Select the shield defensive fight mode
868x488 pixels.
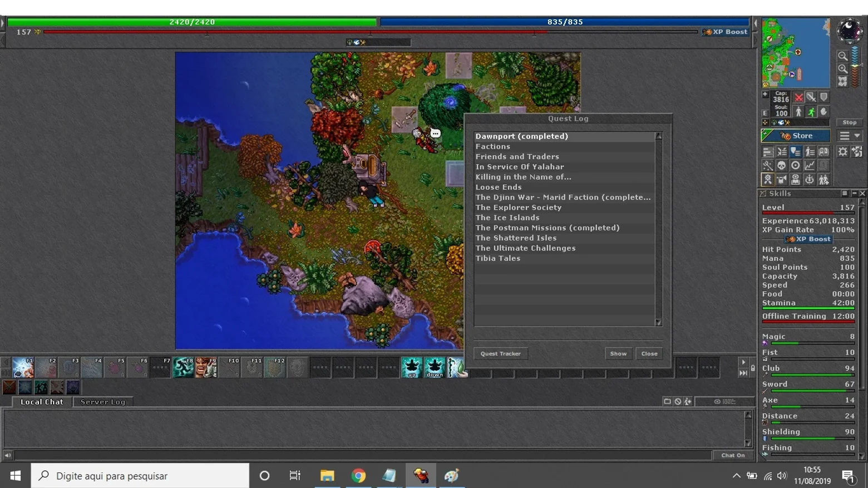(x=824, y=97)
